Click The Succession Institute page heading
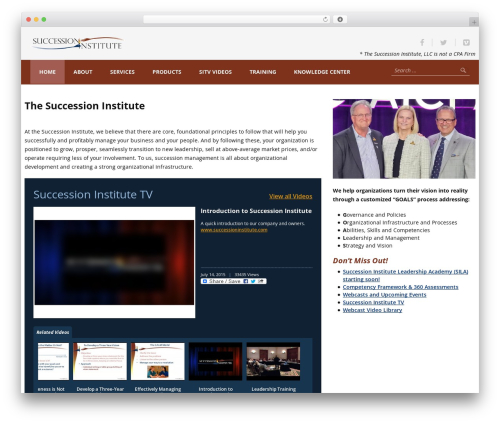 point(85,106)
